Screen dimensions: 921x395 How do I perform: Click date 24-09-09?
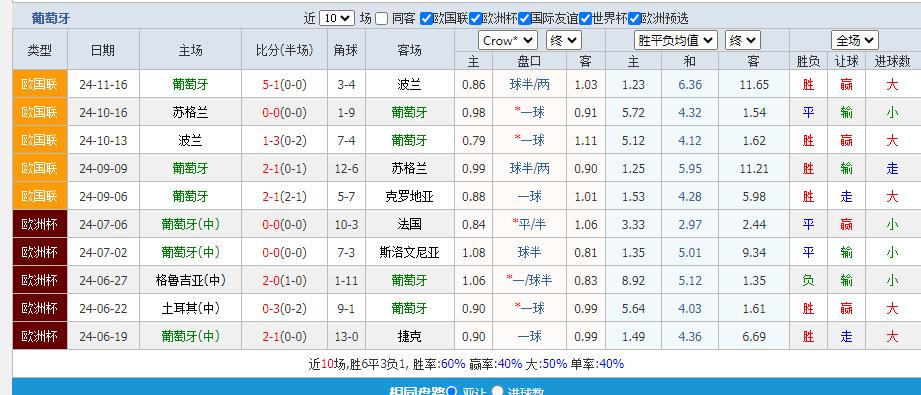[103, 169]
